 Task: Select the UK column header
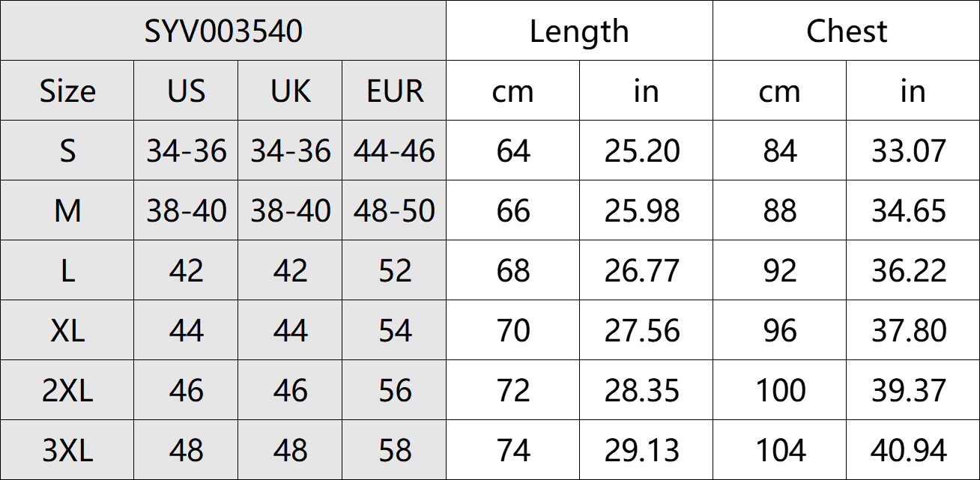(290, 91)
